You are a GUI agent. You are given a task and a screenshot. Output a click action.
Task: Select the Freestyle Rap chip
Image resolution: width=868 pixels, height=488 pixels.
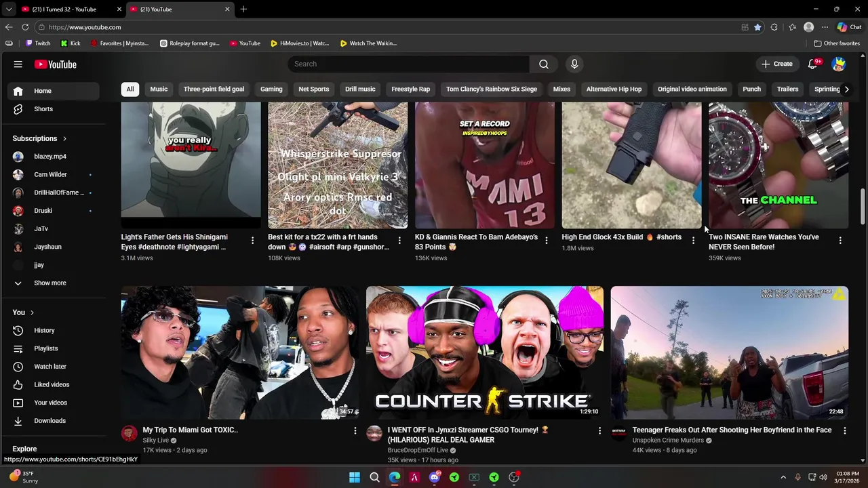(410, 89)
